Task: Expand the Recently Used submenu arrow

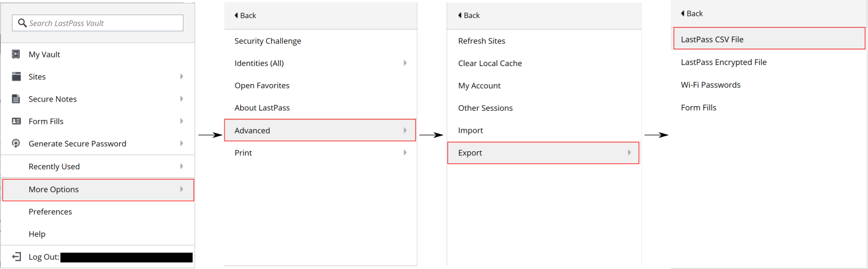Action: [x=182, y=166]
